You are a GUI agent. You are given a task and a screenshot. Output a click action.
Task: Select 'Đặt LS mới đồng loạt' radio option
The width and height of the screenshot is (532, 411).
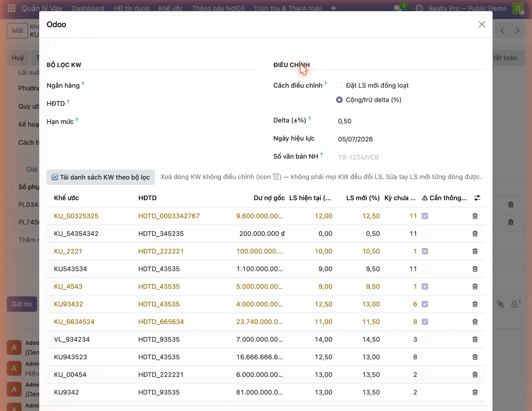(x=339, y=85)
